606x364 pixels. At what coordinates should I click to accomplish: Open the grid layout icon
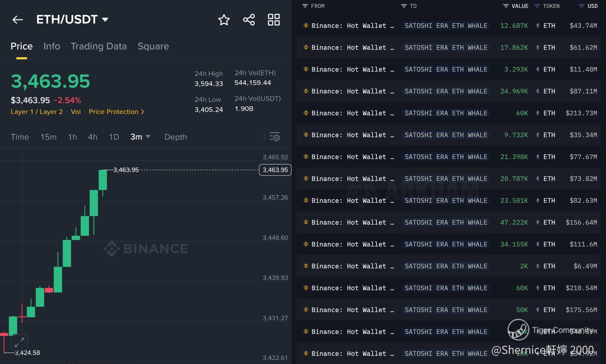274,20
